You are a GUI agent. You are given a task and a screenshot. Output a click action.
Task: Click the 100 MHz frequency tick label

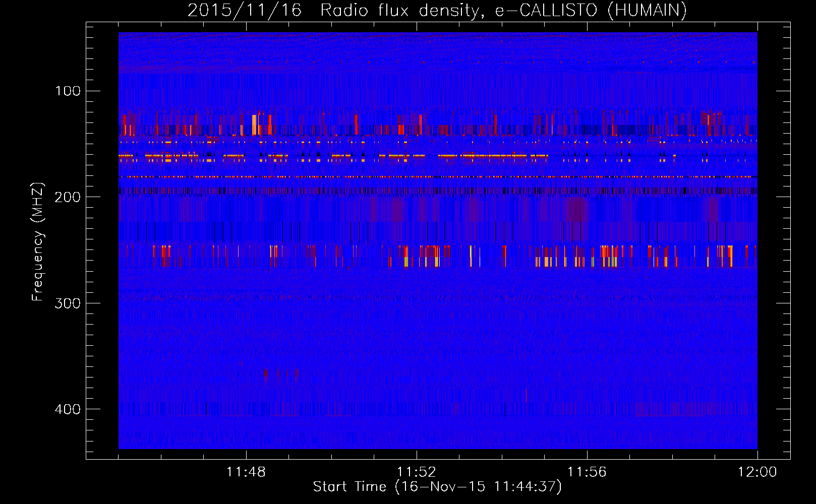[68, 91]
